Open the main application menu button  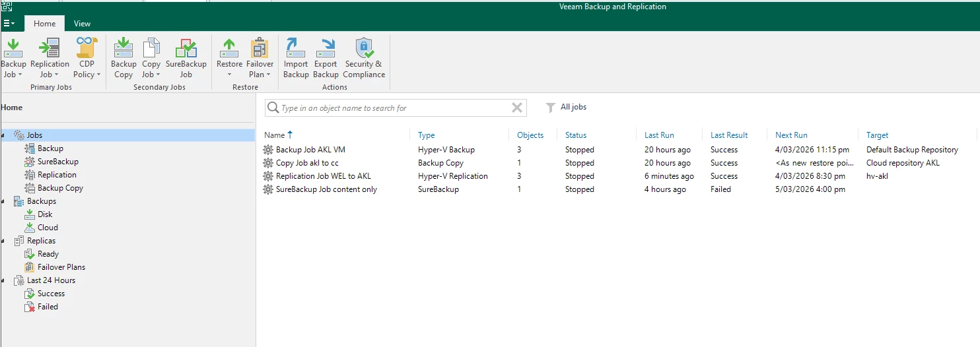click(9, 24)
